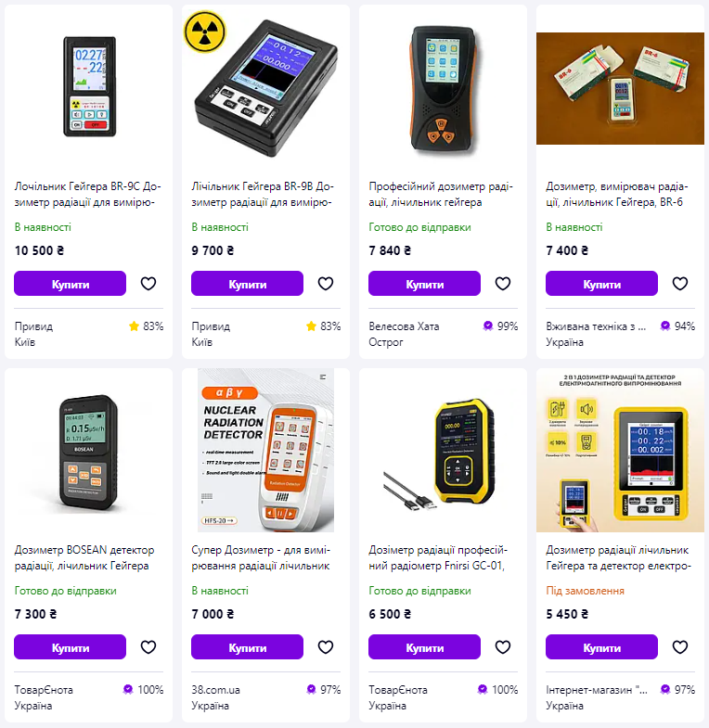Save BR-6 dosimeter to wishlist heart
This screenshot has width=709, height=728.
[679, 283]
